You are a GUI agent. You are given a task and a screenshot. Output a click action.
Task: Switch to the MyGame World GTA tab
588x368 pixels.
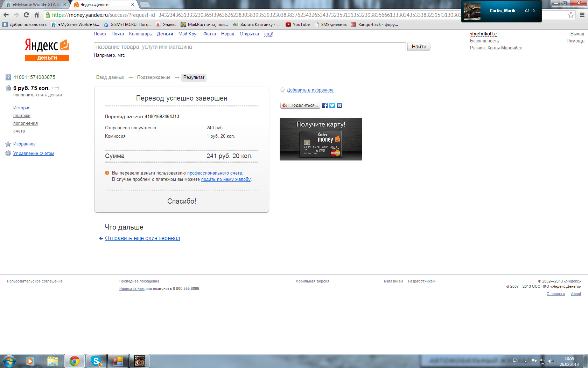pyautogui.click(x=36, y=5)
